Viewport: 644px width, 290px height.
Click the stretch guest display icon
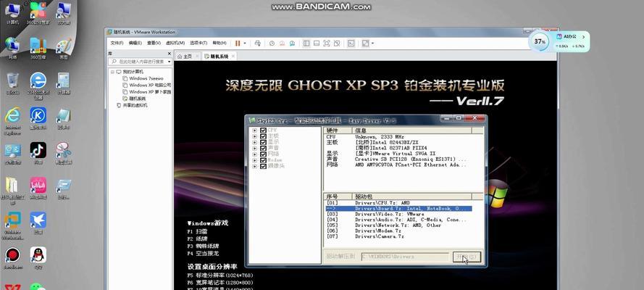[365, 43]
